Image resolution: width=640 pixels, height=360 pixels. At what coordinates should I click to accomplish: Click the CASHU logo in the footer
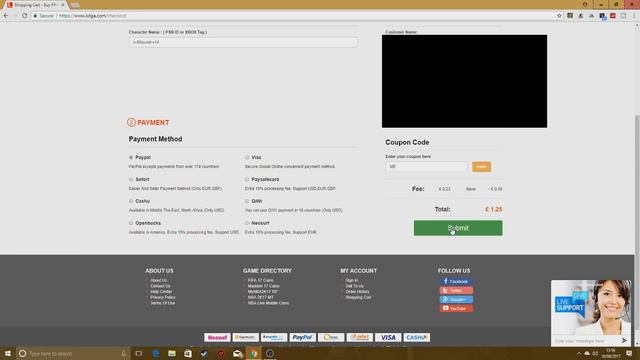pyautogui.click(x=417, y=338)
